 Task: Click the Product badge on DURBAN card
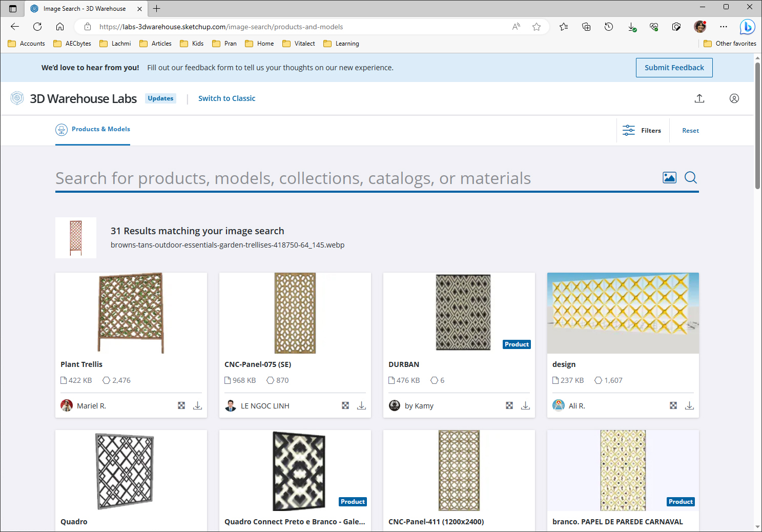[517, 344]
